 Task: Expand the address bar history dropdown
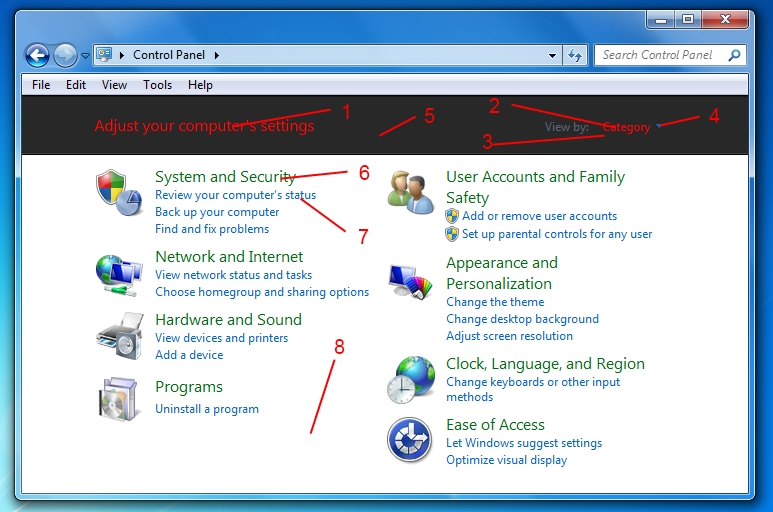[553, 56]
